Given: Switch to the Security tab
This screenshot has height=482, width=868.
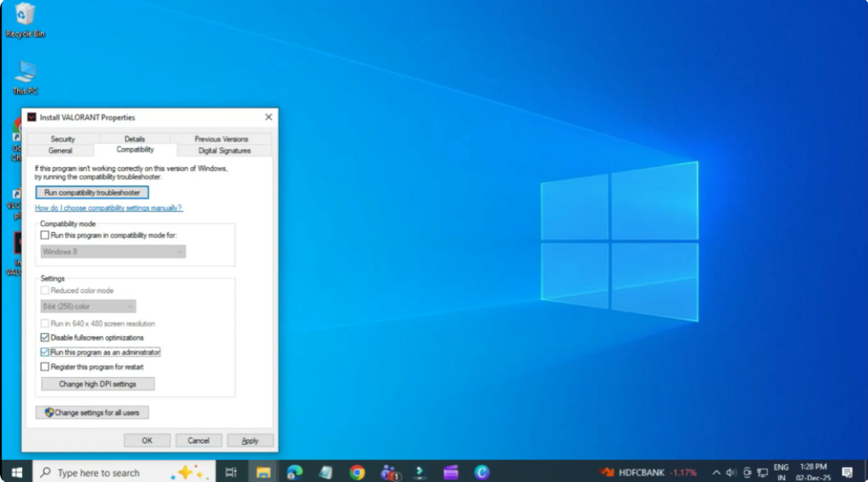Looking at the screenshot, I should [63, 139].
